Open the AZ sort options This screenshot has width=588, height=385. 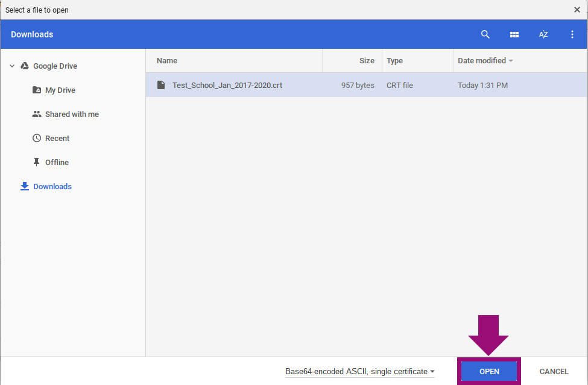tap(543, 34)
